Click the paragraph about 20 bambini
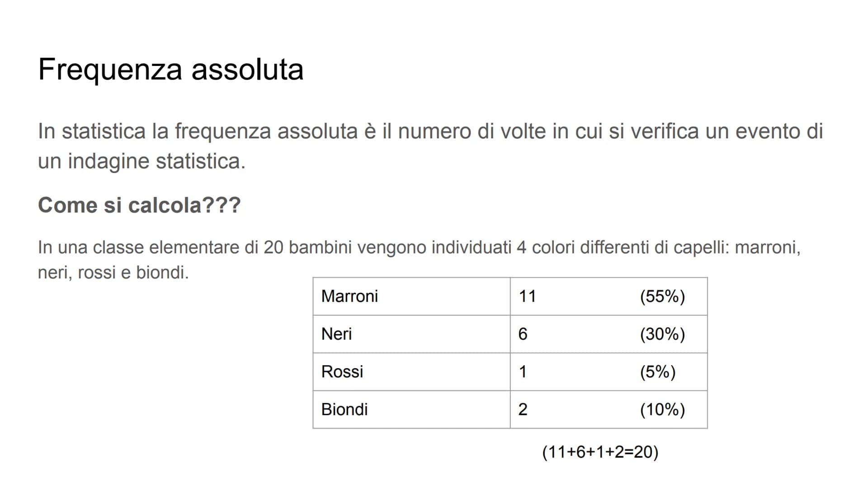 (419, 260)
